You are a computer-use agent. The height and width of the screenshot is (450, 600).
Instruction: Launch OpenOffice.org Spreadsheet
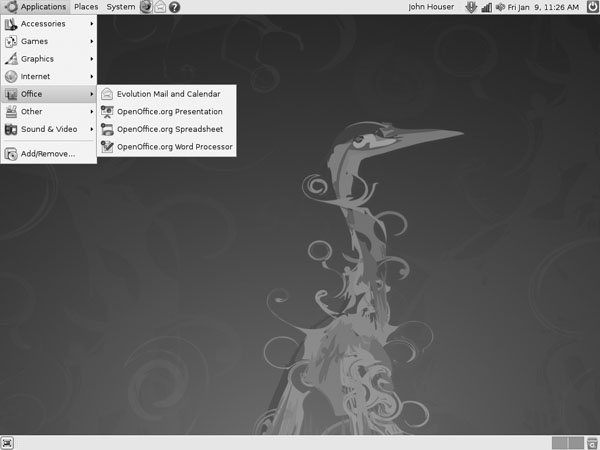[168, 129]
